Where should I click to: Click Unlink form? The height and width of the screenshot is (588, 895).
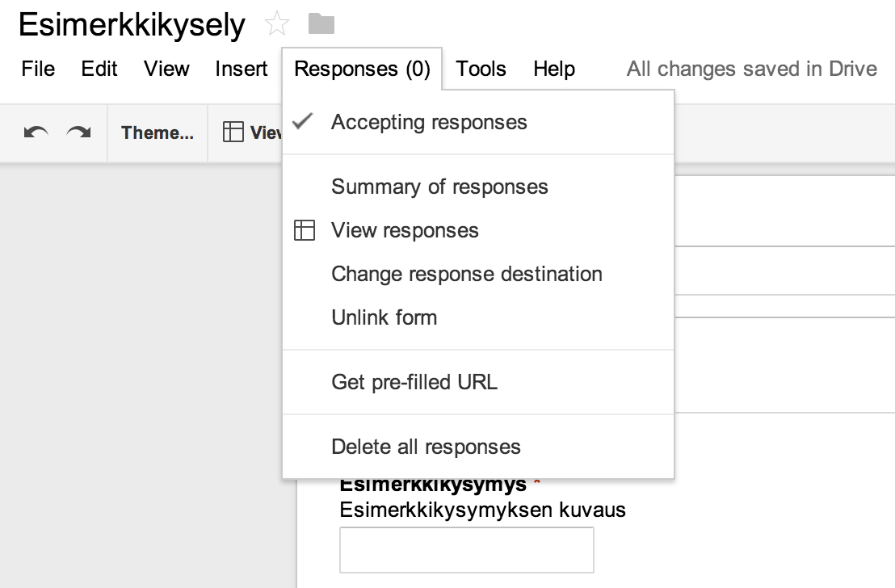[x=384, y=317]
